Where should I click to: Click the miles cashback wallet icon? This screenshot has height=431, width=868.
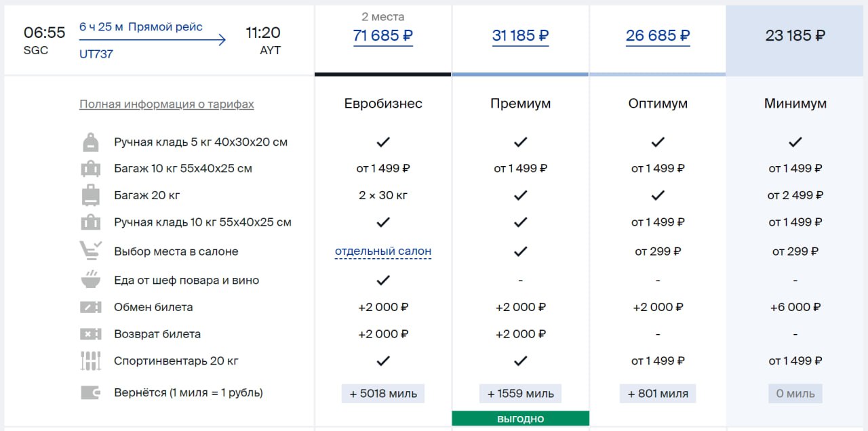90,392
